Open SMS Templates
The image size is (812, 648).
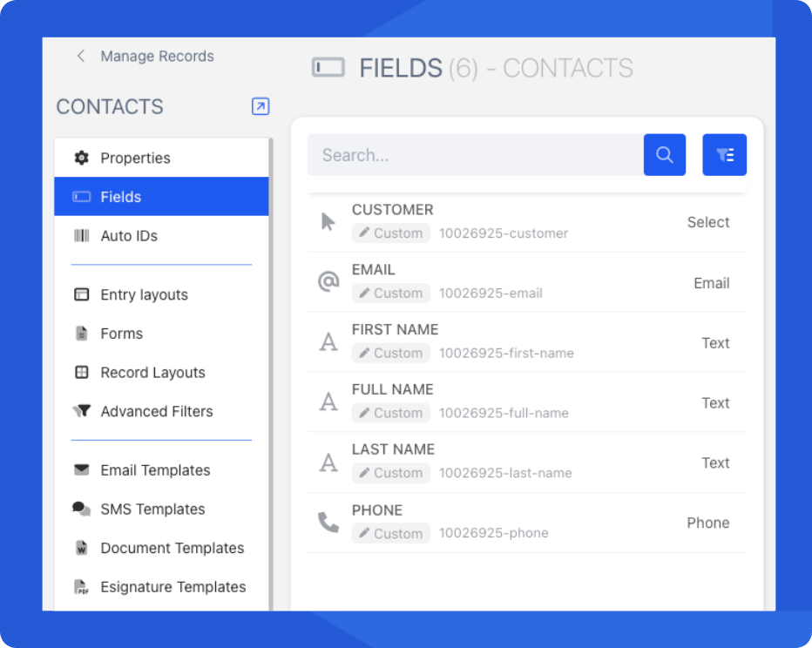click(161, 509)
